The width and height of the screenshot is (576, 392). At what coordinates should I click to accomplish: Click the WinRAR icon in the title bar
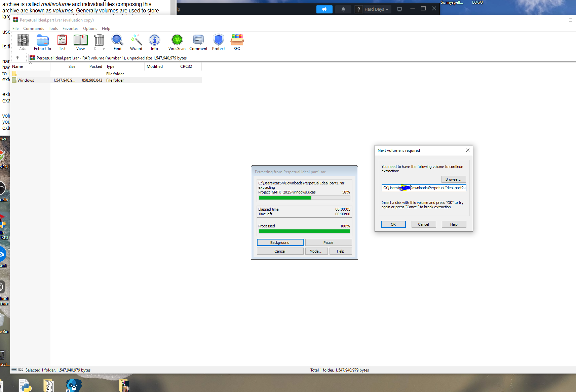click(x=15, y=20)
